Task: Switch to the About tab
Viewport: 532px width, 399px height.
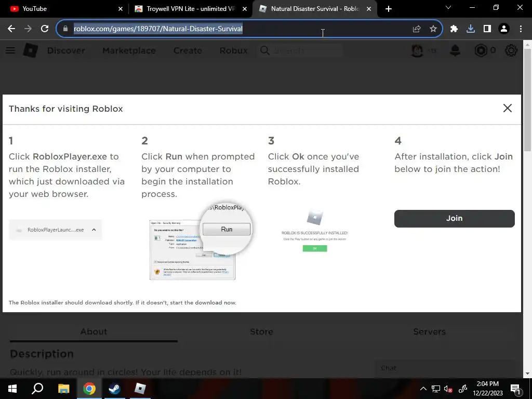Action: click(94, 331)
